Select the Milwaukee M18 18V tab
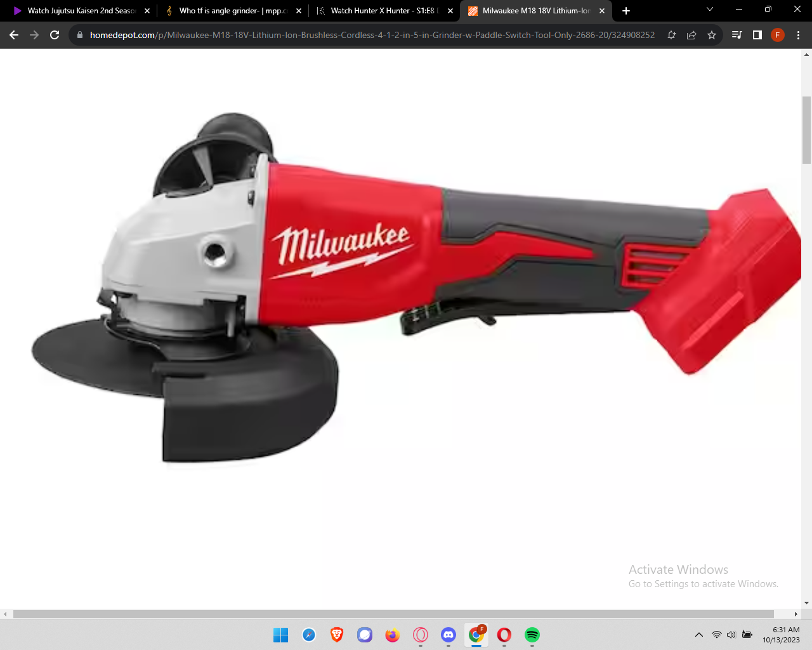This screenshot has height=650, width=812. click(536, 11)
